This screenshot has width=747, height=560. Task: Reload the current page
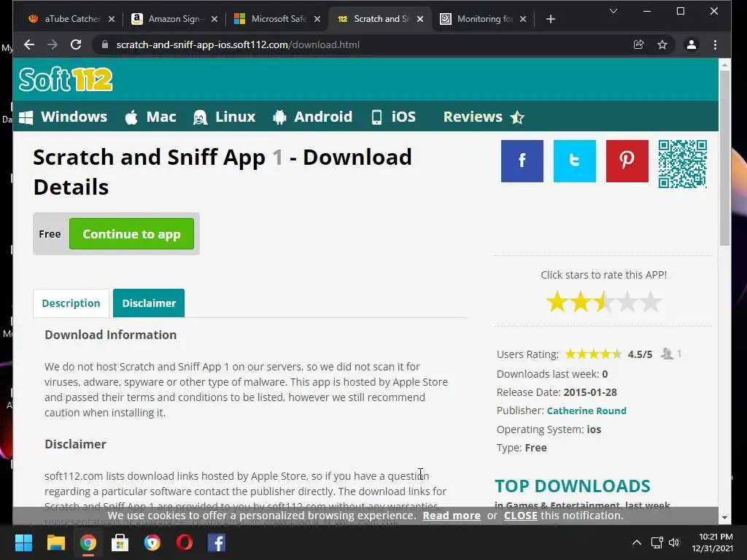[x=76, y=44]
